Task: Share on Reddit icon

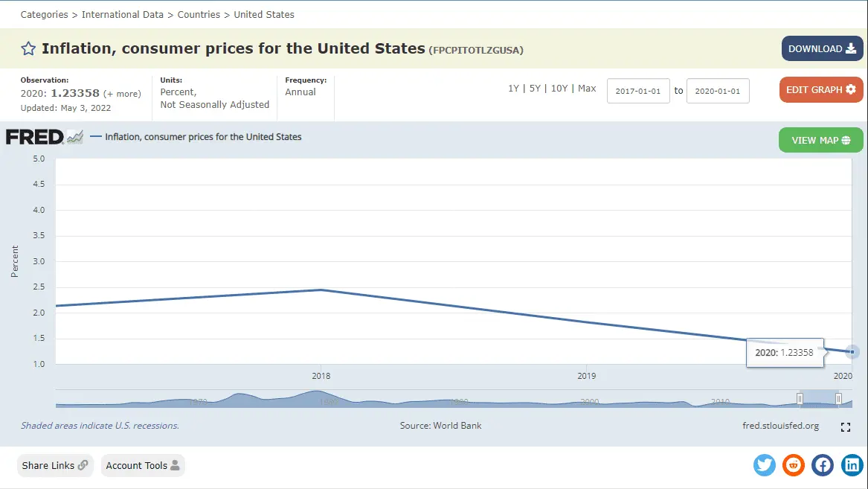Action: pos(794,465)
